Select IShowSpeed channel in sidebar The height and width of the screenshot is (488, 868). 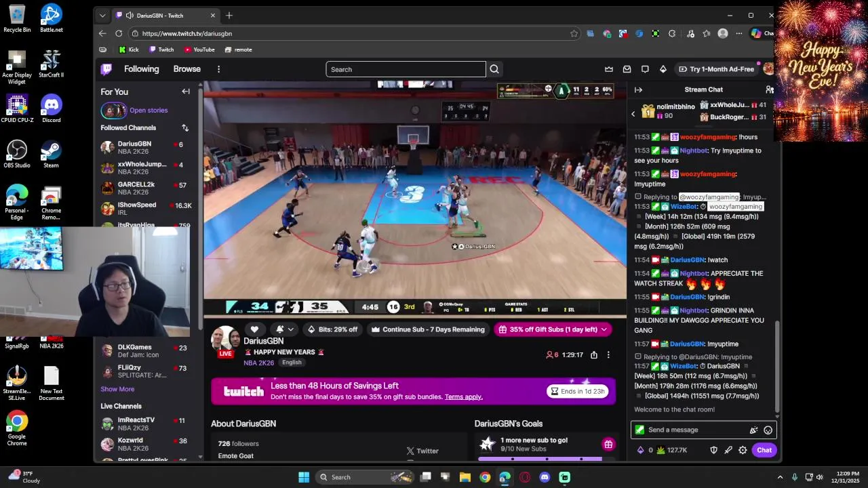146,208
